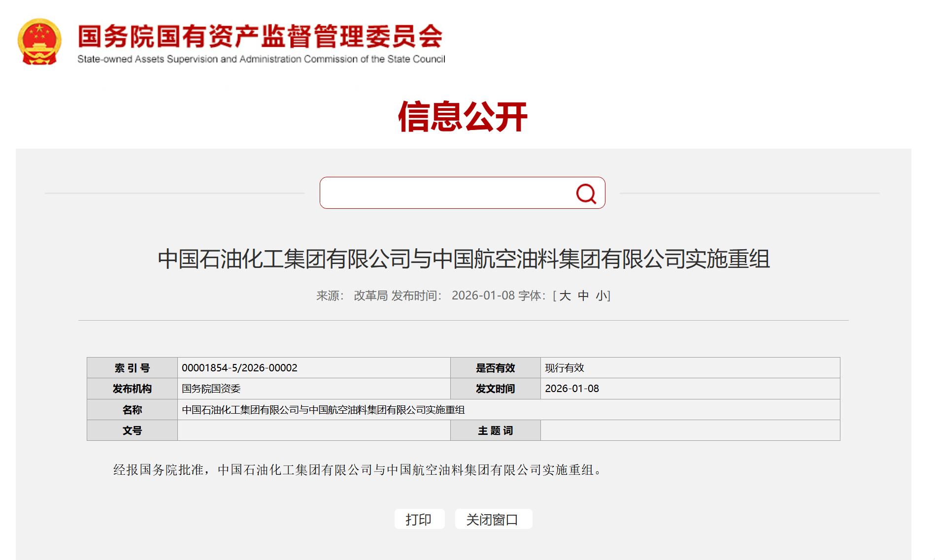Click the 经报国务院批准 body paragraph
Image resolution: width=935 pixels, height=560 pixels.
[358, 470]
